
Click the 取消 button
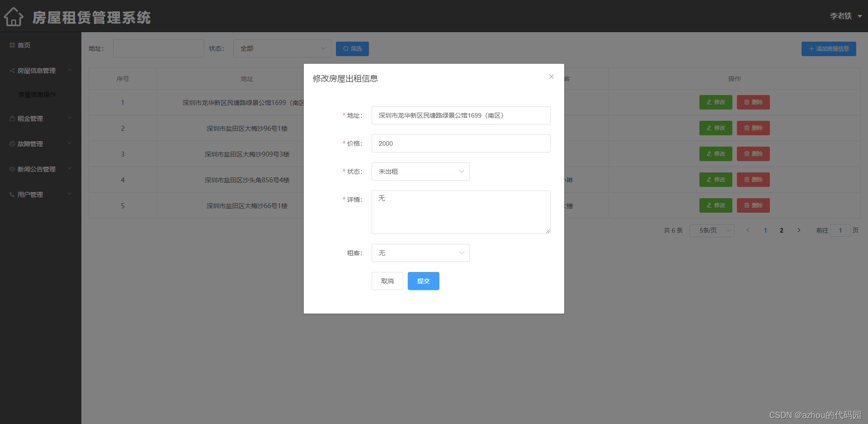click(x=387, y=281)
